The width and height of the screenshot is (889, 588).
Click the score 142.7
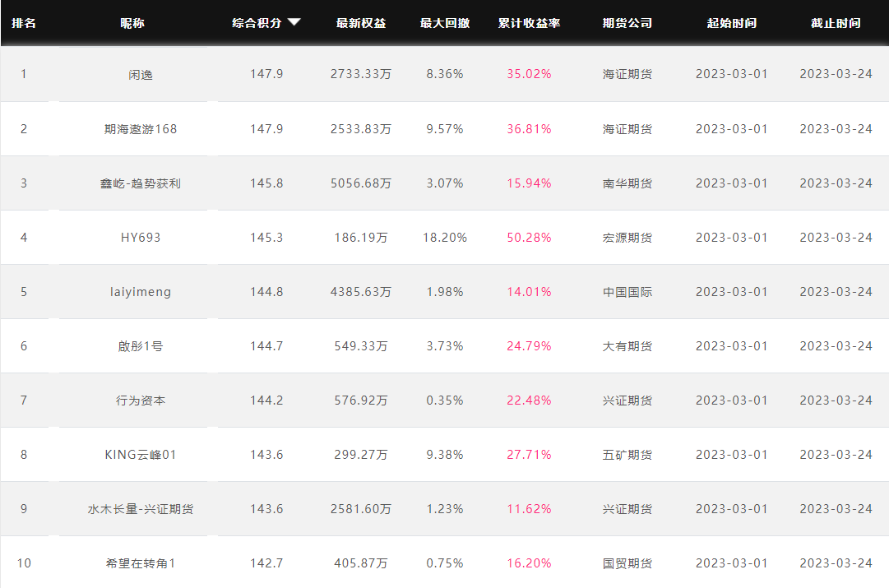tap(266, 563)
